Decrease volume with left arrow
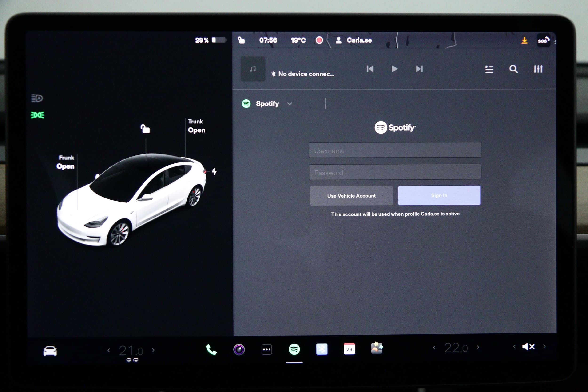The image size is (588, 392). coord(514,347)
